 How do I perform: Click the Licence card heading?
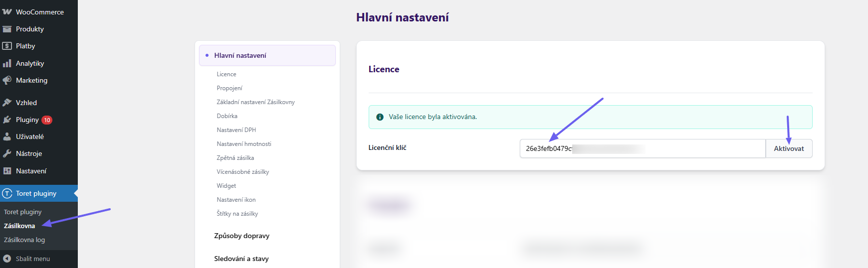(x=384, y=69)
